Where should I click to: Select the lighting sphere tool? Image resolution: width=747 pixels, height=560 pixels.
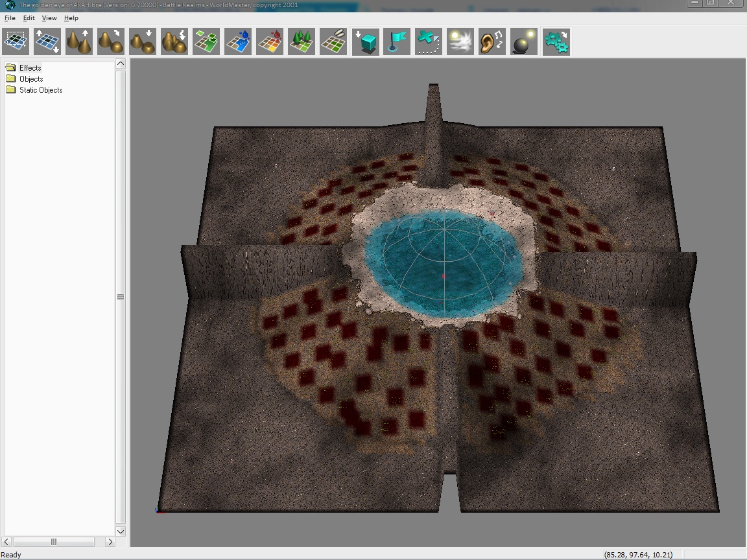tap(524, 41)
